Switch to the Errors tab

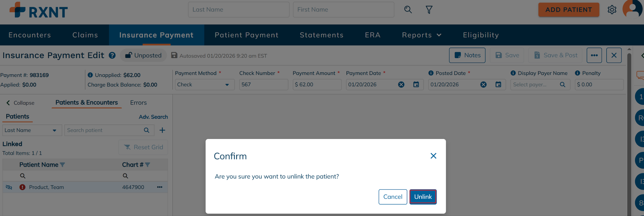coord(138,103)
